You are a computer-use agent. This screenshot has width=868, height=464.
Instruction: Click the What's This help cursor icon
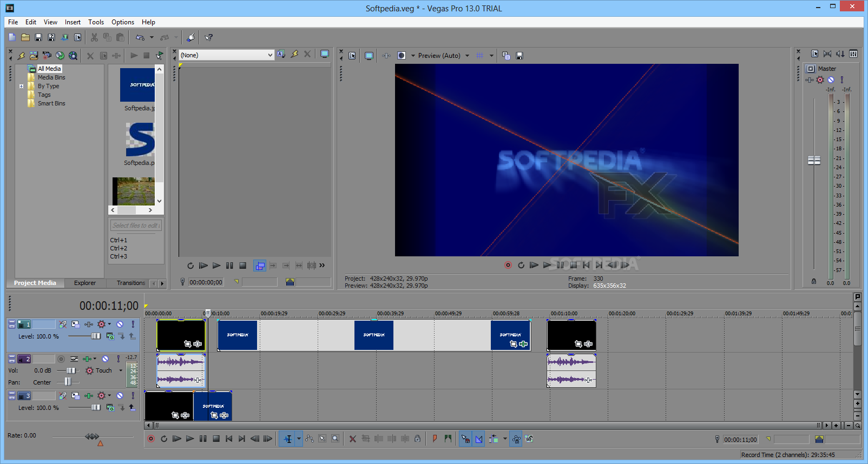click(x=208, y=37)
